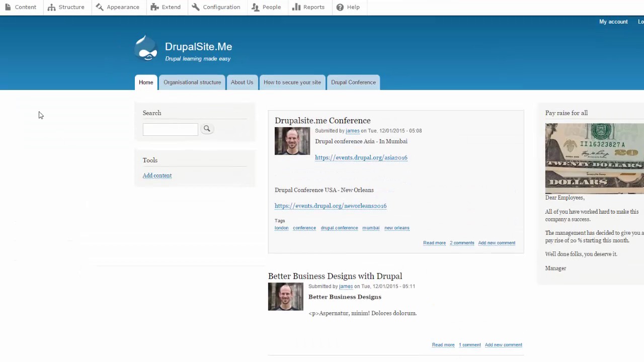
Task: Select the Organisational structure tab
Action: pyautogui.click(x=192, y=82)
